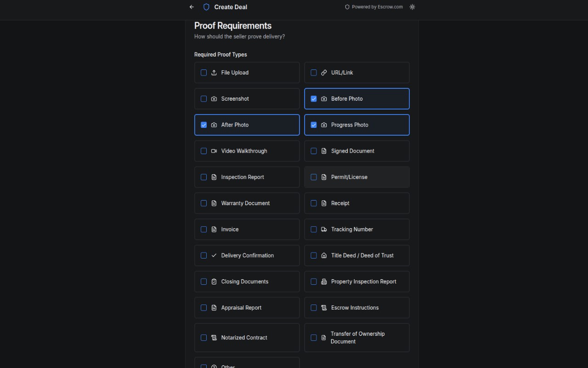
Task: Select the Permit/License proof type card
Action: click(357, 177)
